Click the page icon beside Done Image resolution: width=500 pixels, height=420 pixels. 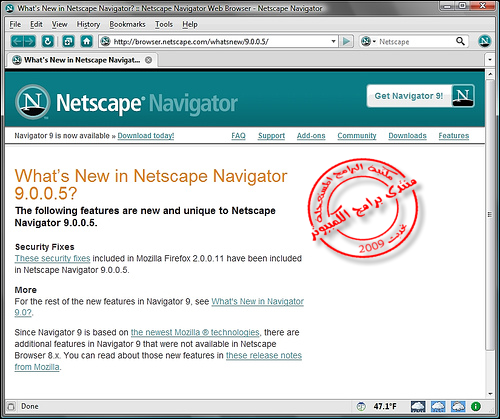coord(11,406)
